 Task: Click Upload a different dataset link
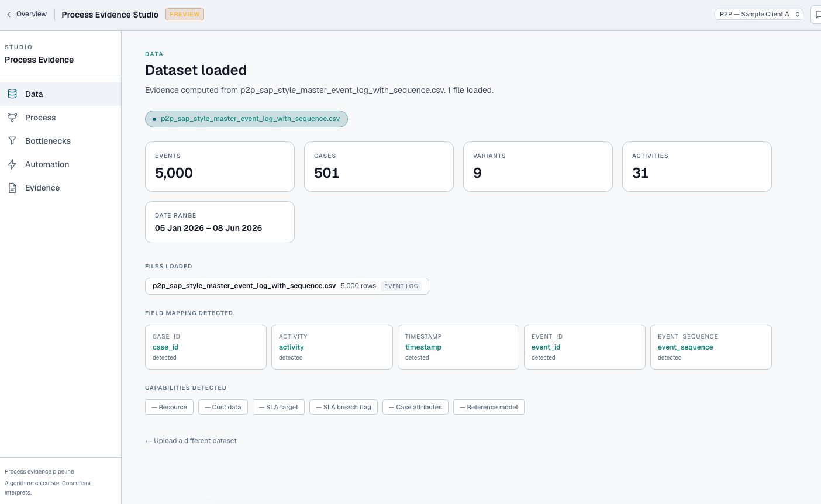(191, 441)
